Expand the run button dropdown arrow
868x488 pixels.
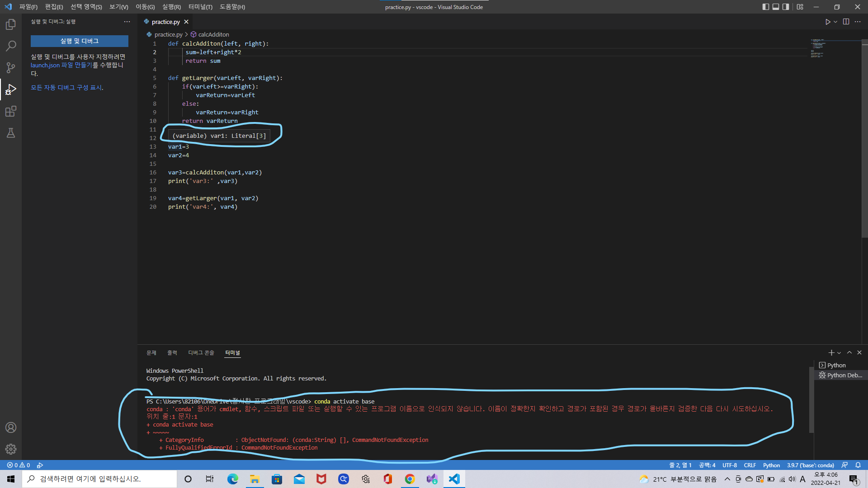pos(835,22)
